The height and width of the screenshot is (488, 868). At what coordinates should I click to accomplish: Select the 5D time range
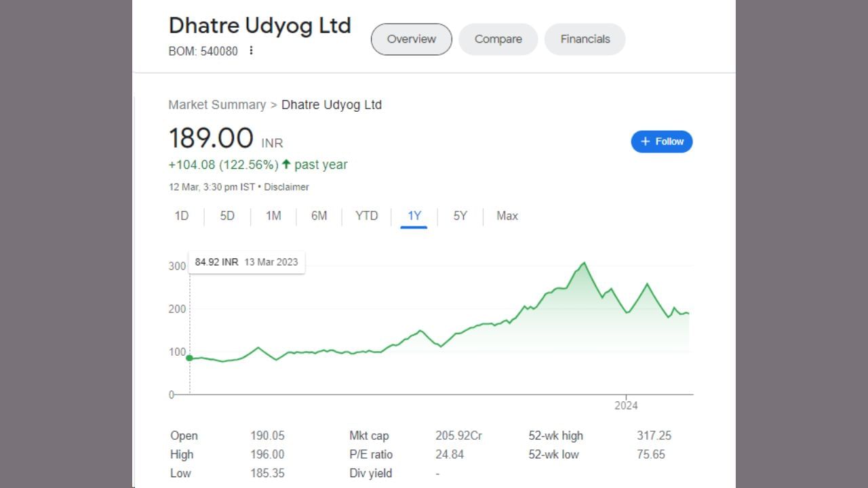(227, 216)
